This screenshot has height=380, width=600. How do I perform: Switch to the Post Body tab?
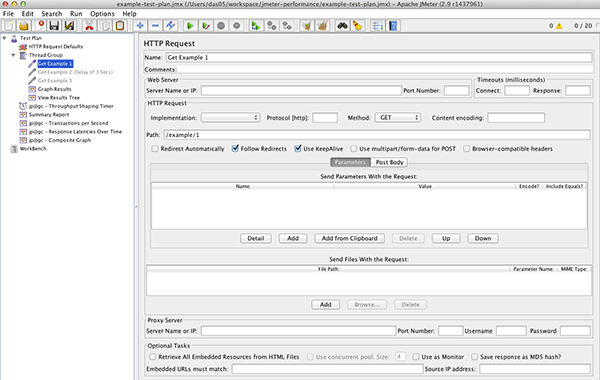pyautogui.click(x=389, y=162)
